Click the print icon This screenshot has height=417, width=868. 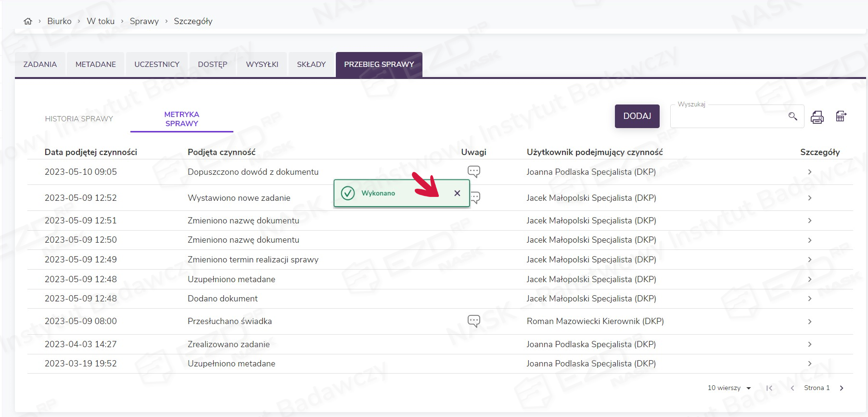(817, 117)
